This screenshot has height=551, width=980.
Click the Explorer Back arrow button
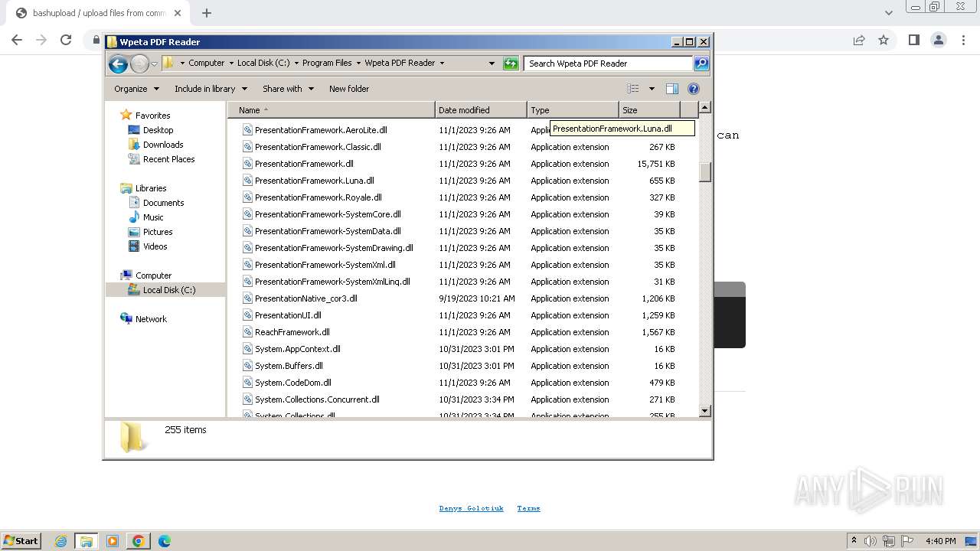point(118,64)
